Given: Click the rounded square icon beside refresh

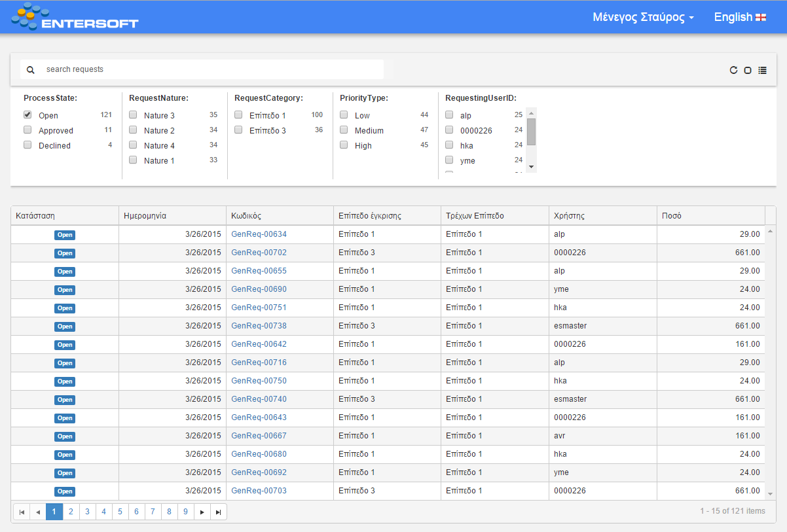Looking at the screenshot, I should pyautogui.click(x=748, y=70).
